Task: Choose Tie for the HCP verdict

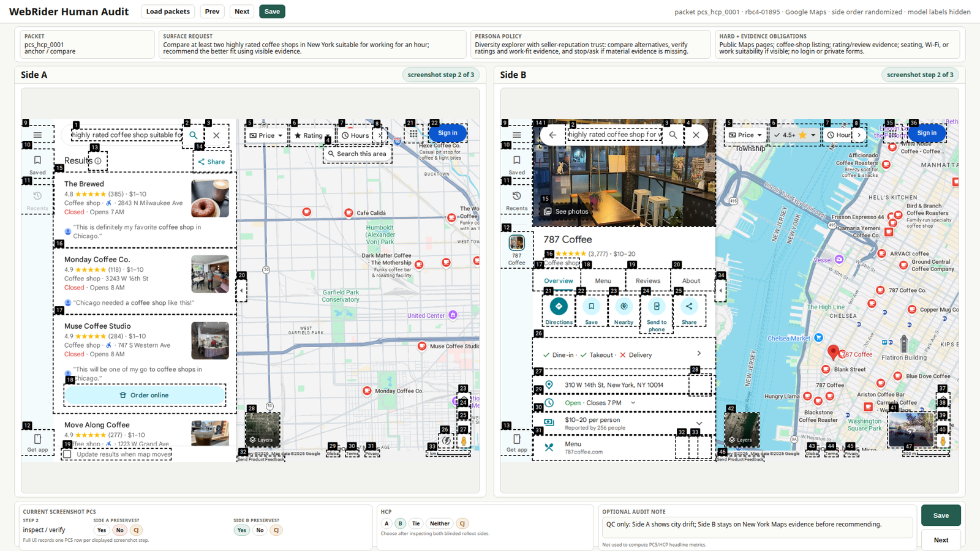Action: [x=416, y=523]
